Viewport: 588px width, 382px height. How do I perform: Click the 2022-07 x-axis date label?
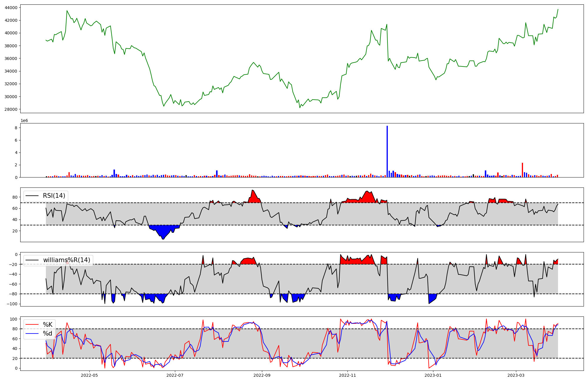[175, 375]
